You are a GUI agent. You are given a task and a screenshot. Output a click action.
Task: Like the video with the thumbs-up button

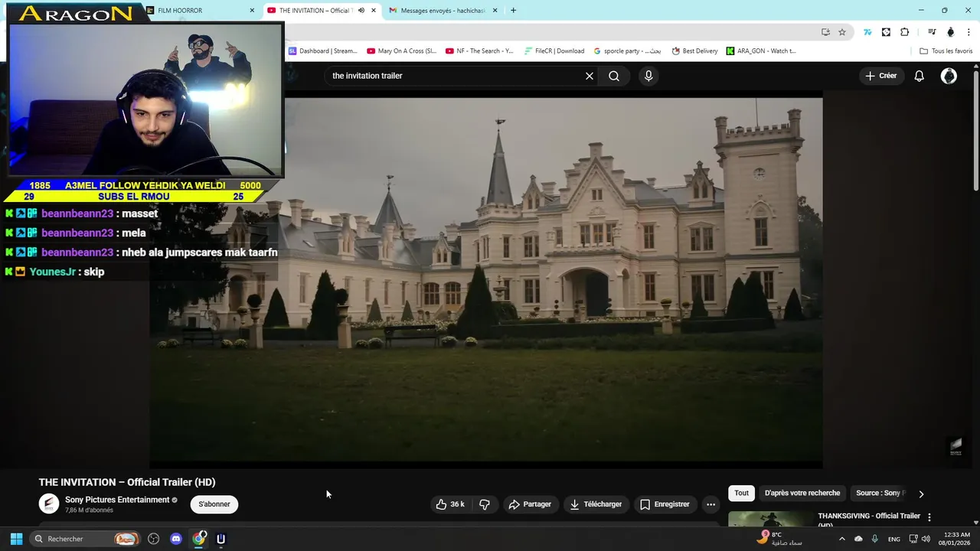[450, 504]
